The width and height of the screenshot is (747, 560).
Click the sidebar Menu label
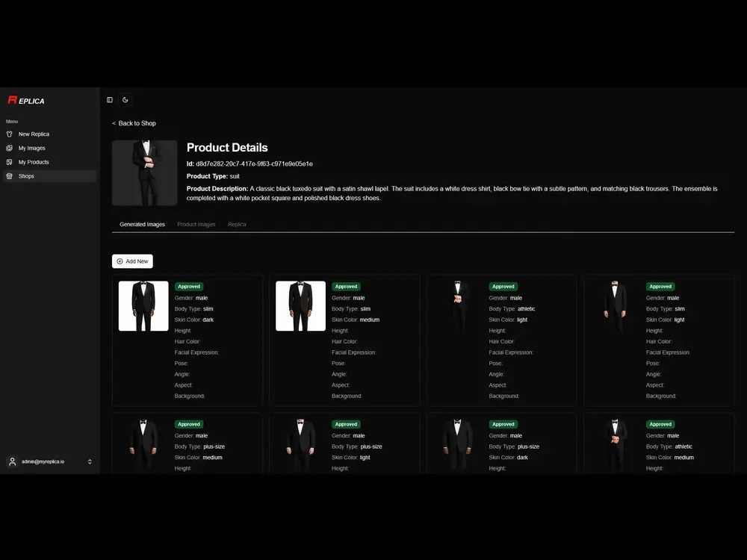click(12, 122)
